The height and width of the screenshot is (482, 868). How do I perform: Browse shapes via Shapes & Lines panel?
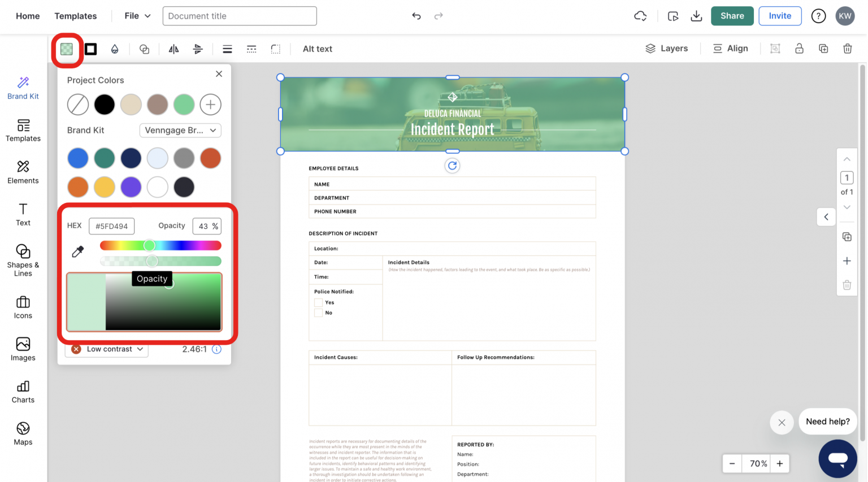coord(23,260)
